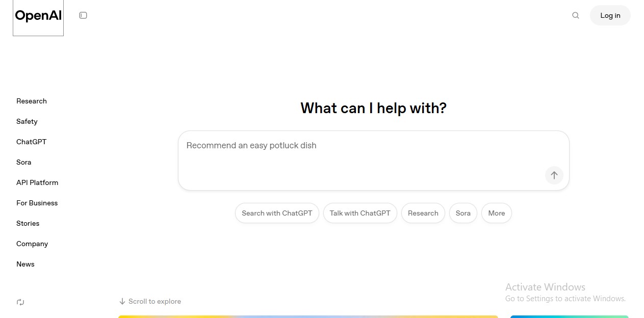Open Research in the sidebar menu
Screen dimensions: 644x318
32,101
